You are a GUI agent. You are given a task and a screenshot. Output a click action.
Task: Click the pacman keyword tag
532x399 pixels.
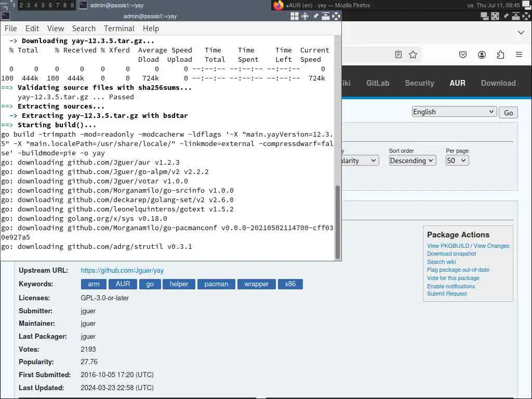pos(216,284)
